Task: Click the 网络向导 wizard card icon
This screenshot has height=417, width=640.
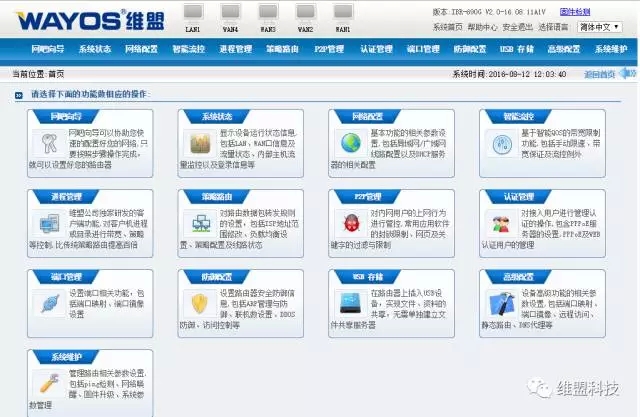Action: tap(48, 142)
